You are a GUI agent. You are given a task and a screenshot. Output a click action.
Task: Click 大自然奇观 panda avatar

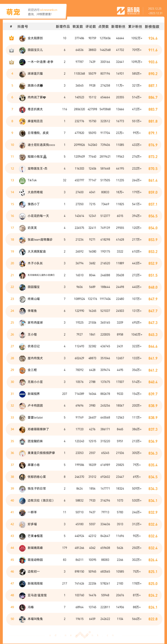pyautogui.click(x=22, y=192)
